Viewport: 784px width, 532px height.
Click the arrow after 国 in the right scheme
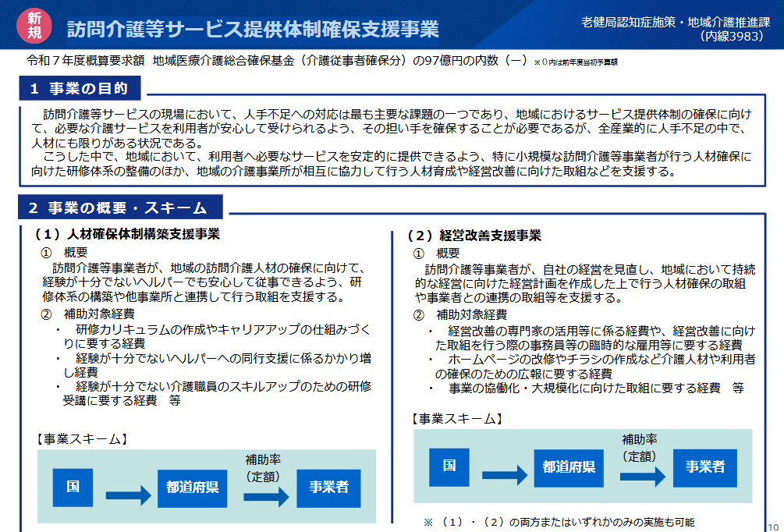tap(505, 473)
